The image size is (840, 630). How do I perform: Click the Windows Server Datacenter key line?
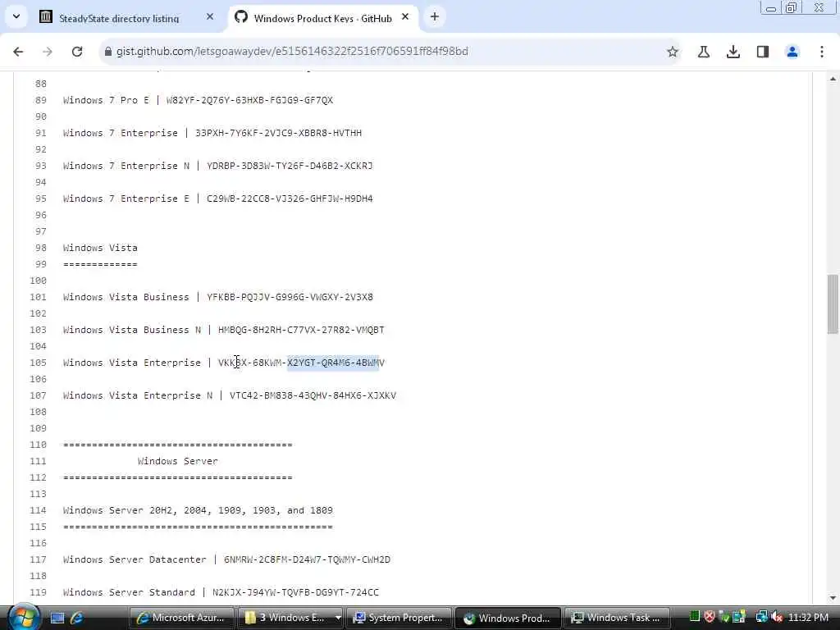coord(226,559)
